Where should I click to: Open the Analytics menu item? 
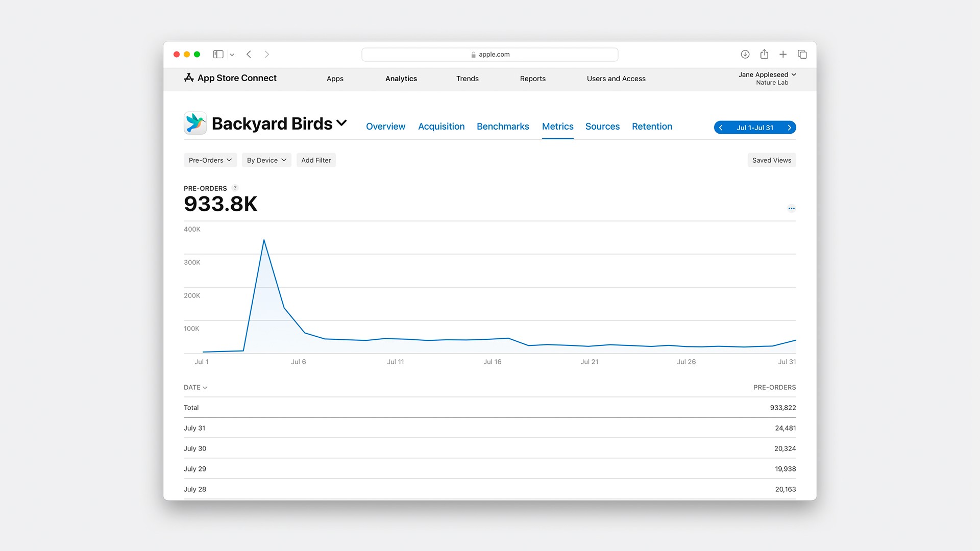pyautogui.click(x=401, y=79)
